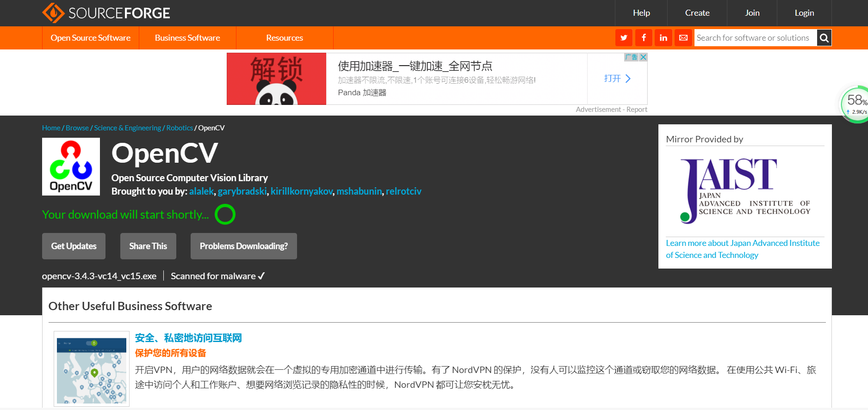This screenshot has width=868, height=410.
Task: Click the ad Report link
Action: 637,110
